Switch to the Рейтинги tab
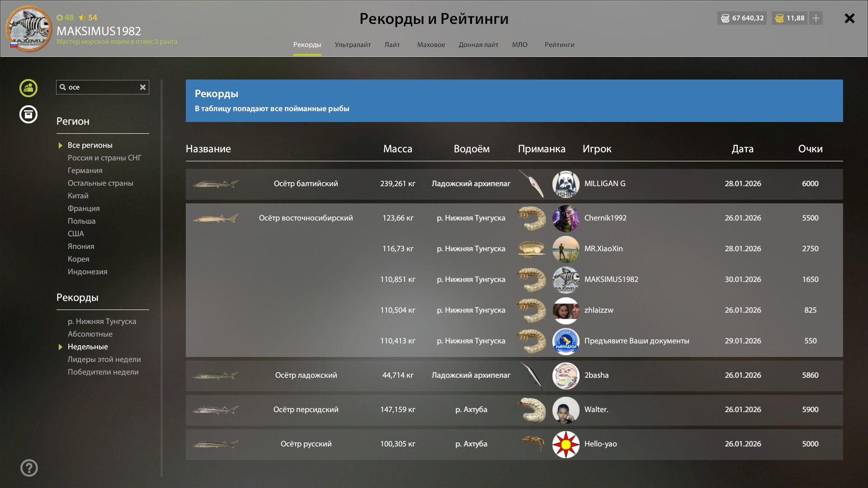Image resolution: width=868 pixels, height=488 pixels. point(559,45)
